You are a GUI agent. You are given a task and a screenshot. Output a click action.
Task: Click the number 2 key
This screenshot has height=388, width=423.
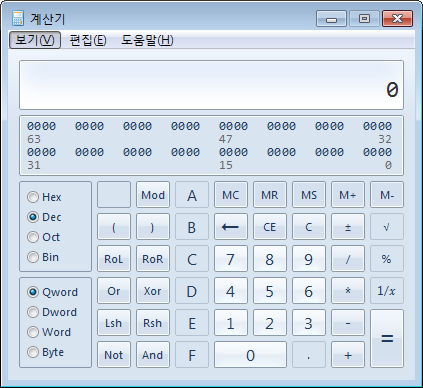[270, 323]
